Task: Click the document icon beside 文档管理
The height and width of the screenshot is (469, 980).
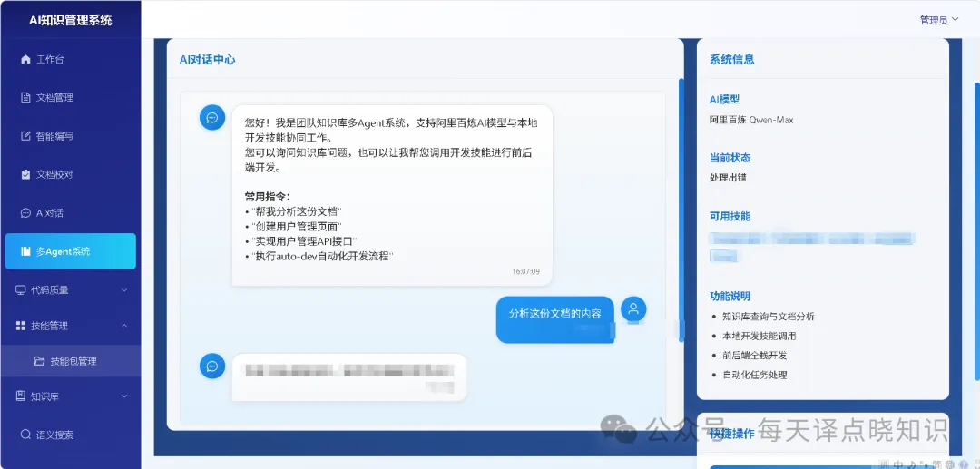Action: (x=25, y=97)
